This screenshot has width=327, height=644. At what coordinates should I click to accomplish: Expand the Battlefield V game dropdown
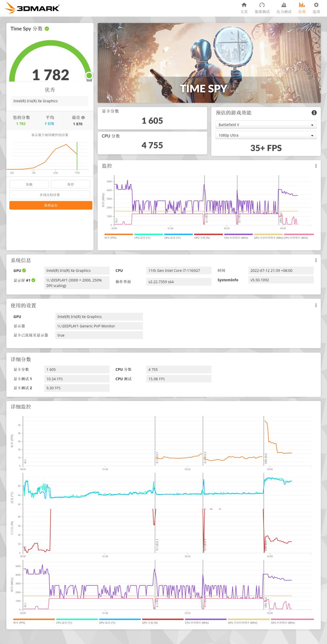(266, 125)
